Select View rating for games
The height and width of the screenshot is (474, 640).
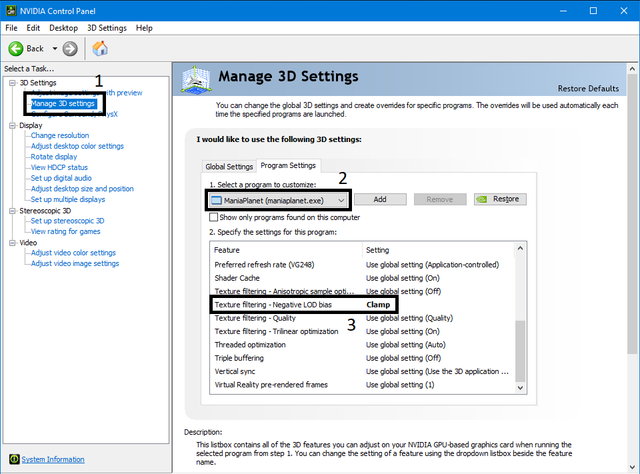click(x=65, y=231)
